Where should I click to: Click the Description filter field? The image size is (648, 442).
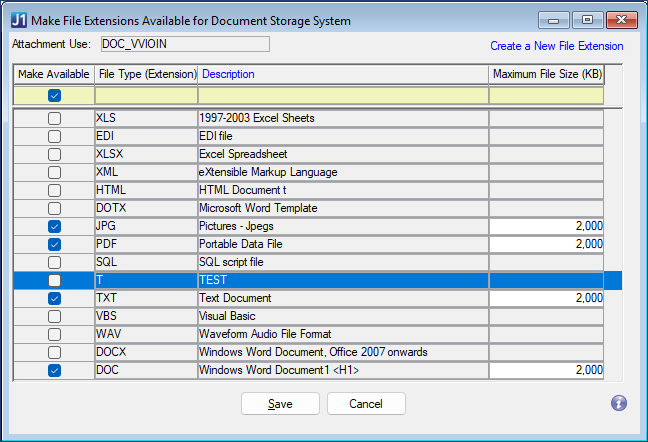click(343, 96)
